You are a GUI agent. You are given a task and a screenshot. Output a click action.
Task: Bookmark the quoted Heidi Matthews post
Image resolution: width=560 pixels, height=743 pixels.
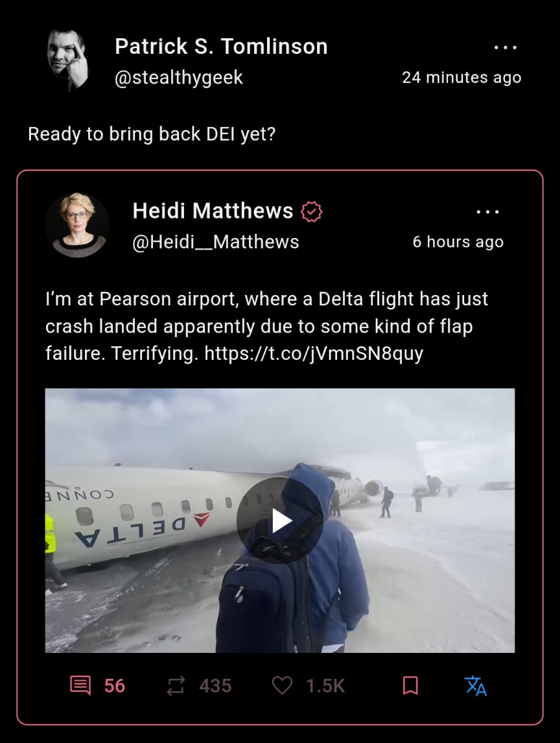click(x=410, y=685)
